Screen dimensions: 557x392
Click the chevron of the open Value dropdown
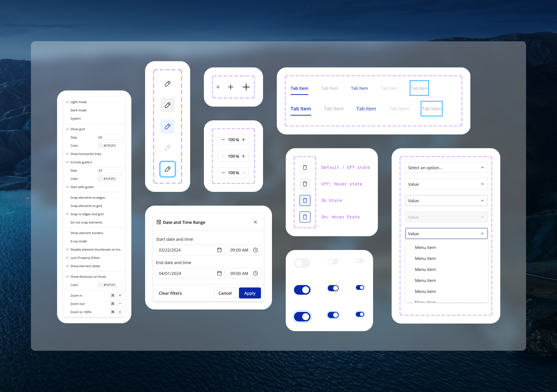[x=482, y=233]
